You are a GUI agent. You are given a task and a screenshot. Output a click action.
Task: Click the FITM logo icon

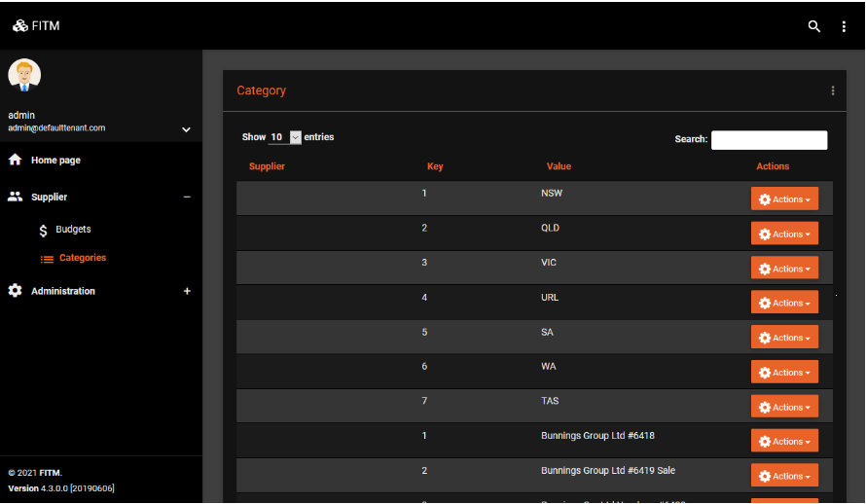tap(20, 26)
